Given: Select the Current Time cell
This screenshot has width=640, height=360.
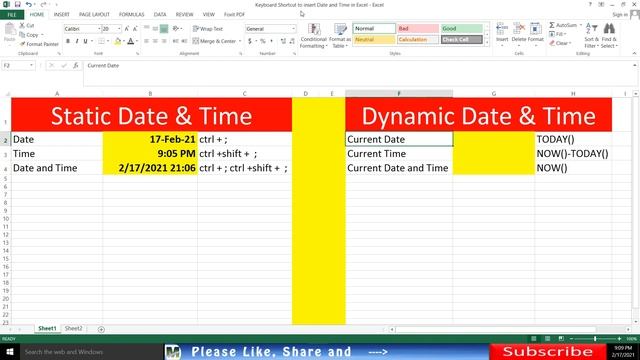Looking at the screenshot, I should click(x=399, y=153).
